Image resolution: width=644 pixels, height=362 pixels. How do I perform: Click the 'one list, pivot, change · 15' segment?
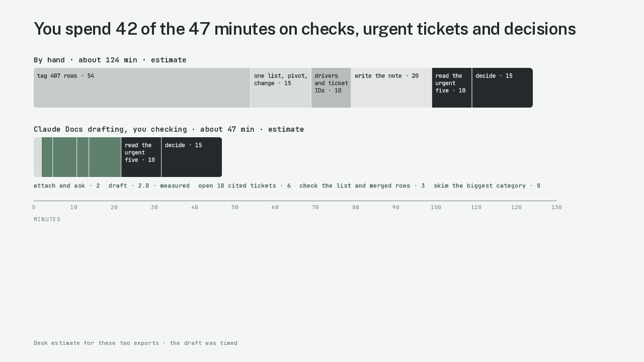pos(281,87)
